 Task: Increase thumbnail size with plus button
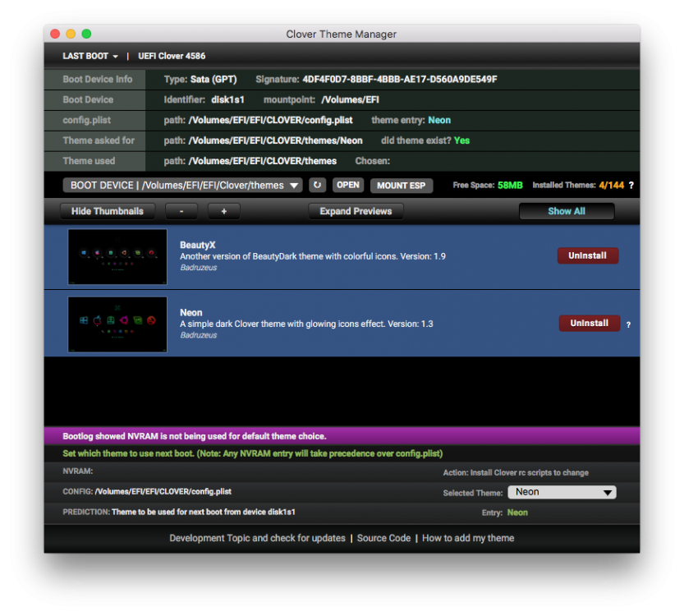224,211
